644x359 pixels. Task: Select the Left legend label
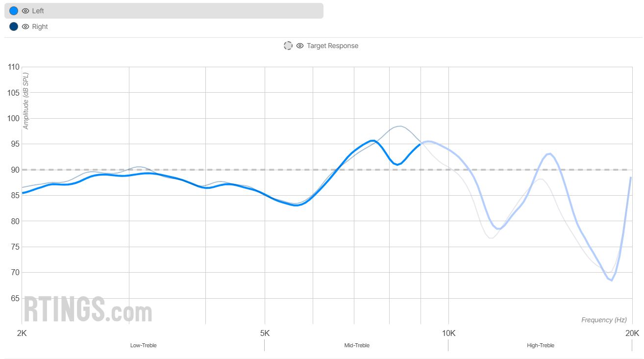click(x=38, y=11)
